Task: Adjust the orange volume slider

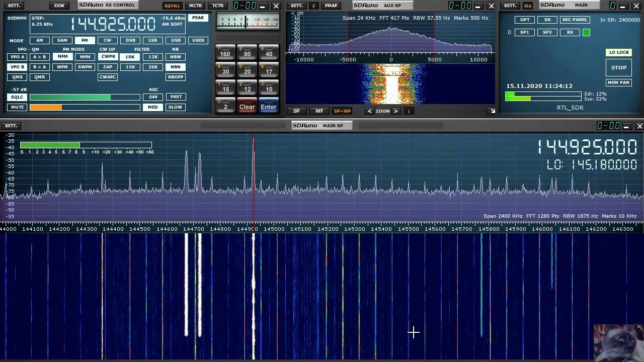Action: tap(85, 107)
